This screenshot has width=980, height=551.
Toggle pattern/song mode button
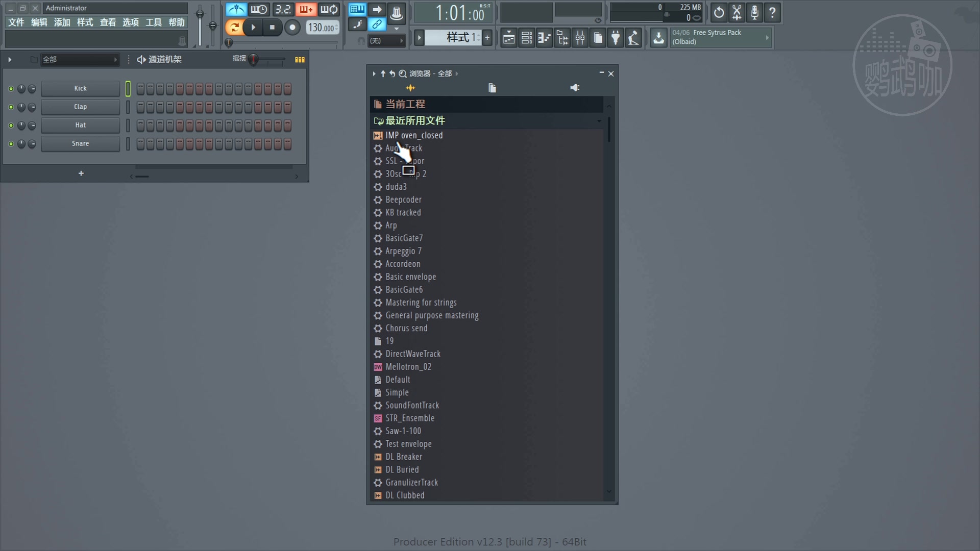pyautogui.click(x=234, y=28)
